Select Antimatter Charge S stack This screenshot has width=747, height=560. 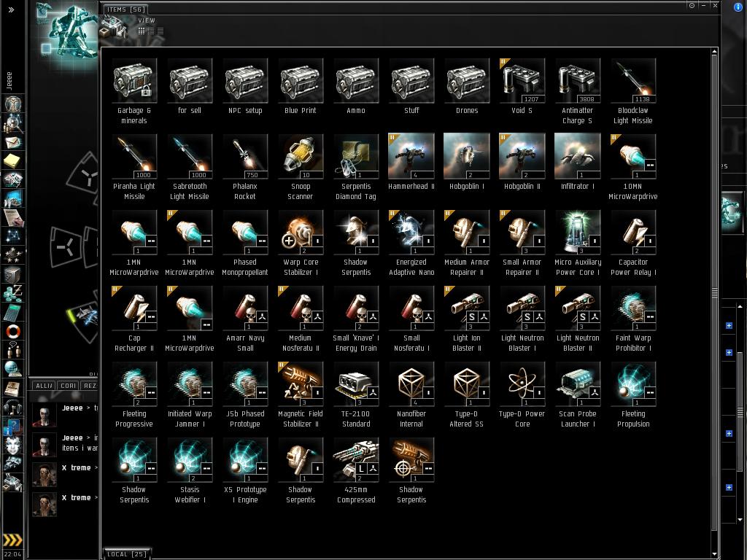pos(578,91)
